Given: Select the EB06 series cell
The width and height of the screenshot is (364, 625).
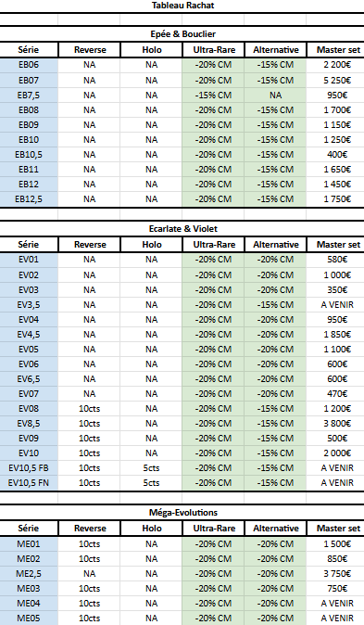Looking at the screenshot, I should pos(29,65).
